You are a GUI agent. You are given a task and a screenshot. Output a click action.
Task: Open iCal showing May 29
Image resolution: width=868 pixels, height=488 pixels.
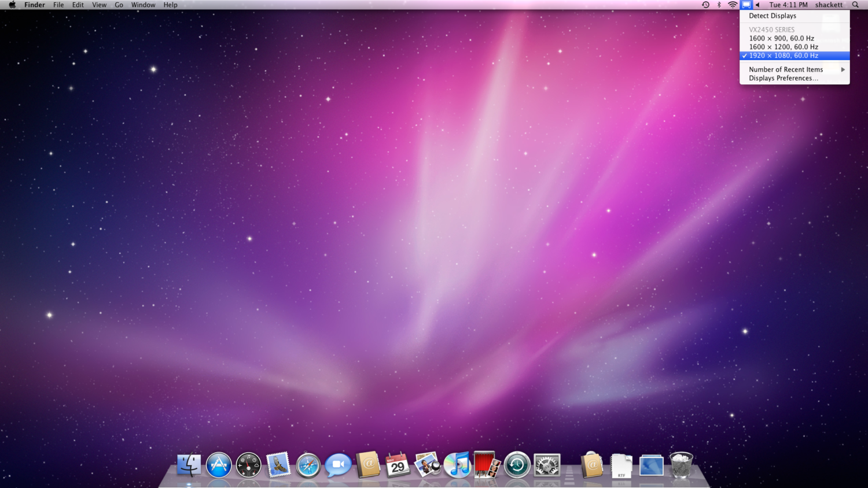398,464
